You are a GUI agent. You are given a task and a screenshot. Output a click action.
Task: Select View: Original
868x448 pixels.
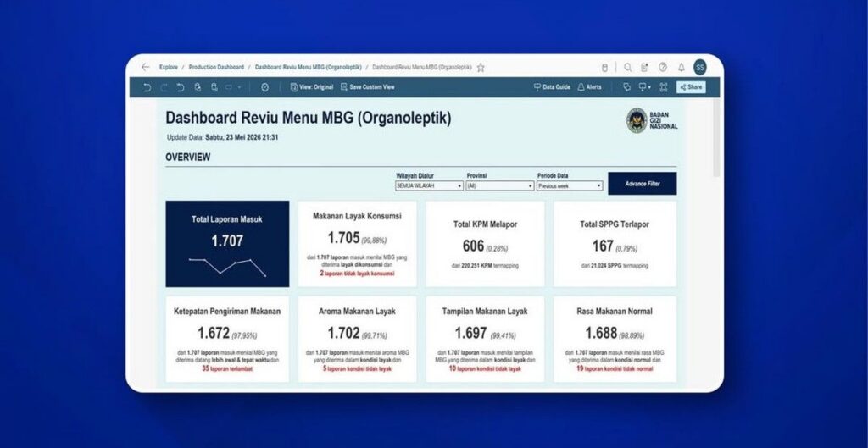pyautogui.click(x=312, y=87)
